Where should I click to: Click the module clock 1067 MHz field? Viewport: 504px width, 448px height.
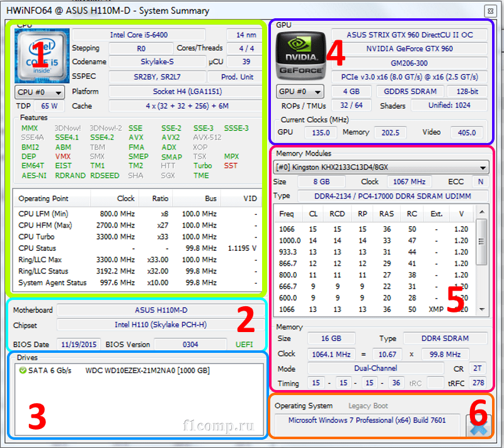point(409,181)
